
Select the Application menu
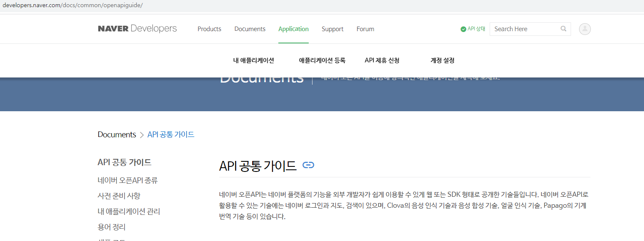click(294, 29)
